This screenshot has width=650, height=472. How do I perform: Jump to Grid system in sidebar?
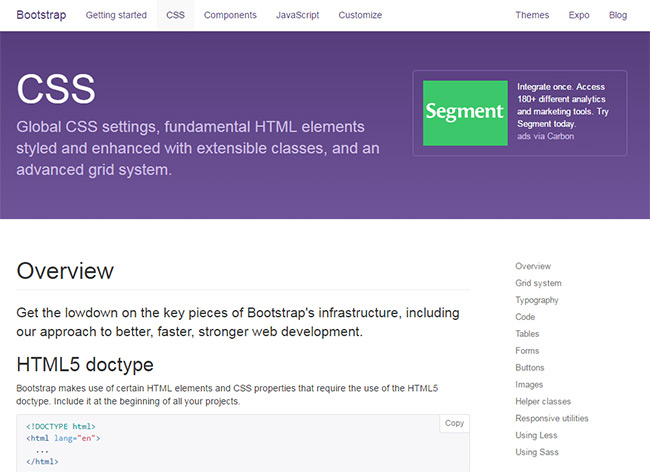538,283
